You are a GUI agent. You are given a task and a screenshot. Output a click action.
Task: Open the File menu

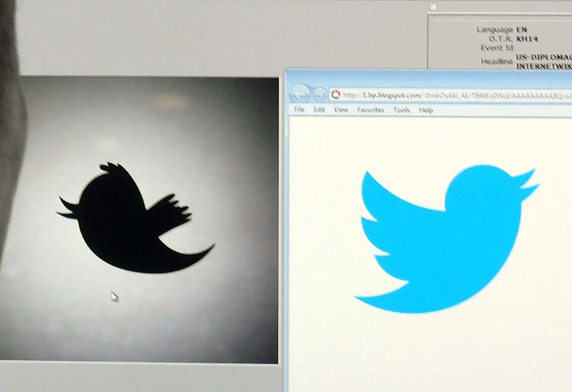pyautogui.click(x=299, y=110)
